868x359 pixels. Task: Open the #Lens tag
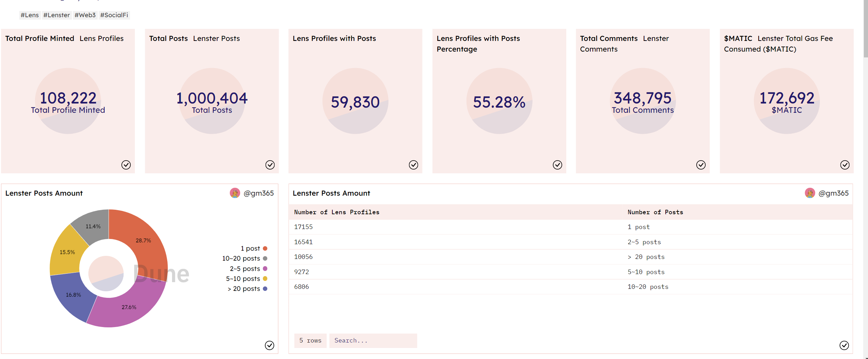pos(30,15)
